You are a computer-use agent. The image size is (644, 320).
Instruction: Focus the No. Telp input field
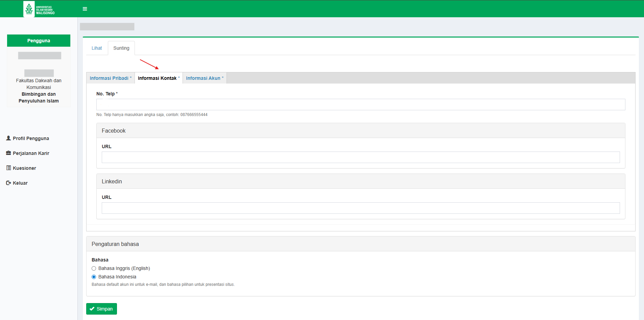[360, 105]
